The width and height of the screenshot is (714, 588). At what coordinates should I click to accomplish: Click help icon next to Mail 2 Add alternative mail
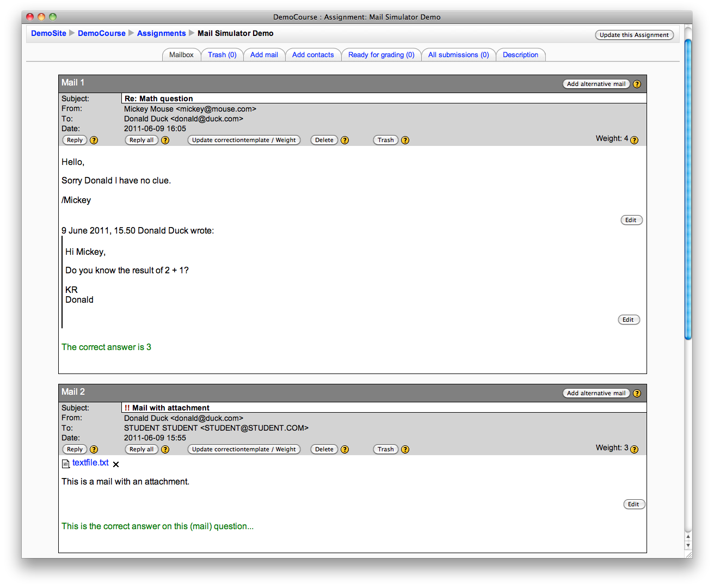637,394
